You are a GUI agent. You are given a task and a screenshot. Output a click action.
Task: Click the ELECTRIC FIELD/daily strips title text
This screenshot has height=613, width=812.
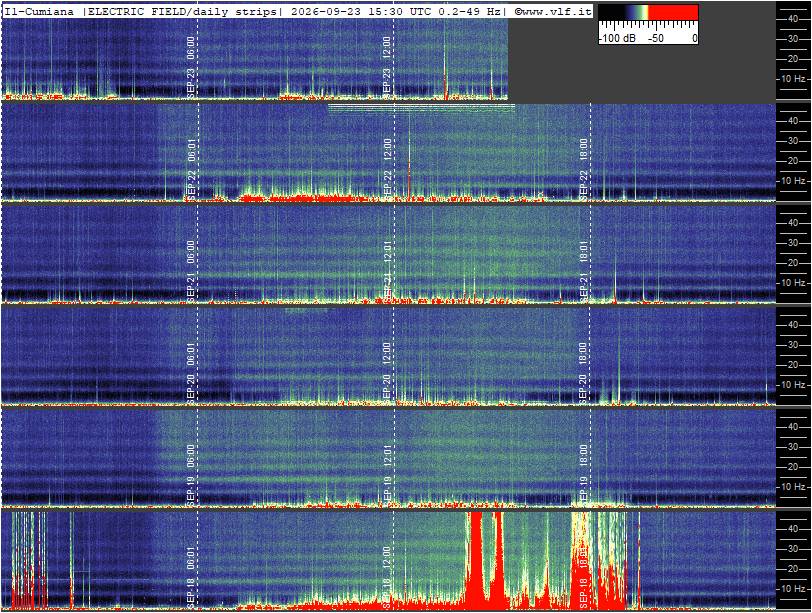point(182,11)
